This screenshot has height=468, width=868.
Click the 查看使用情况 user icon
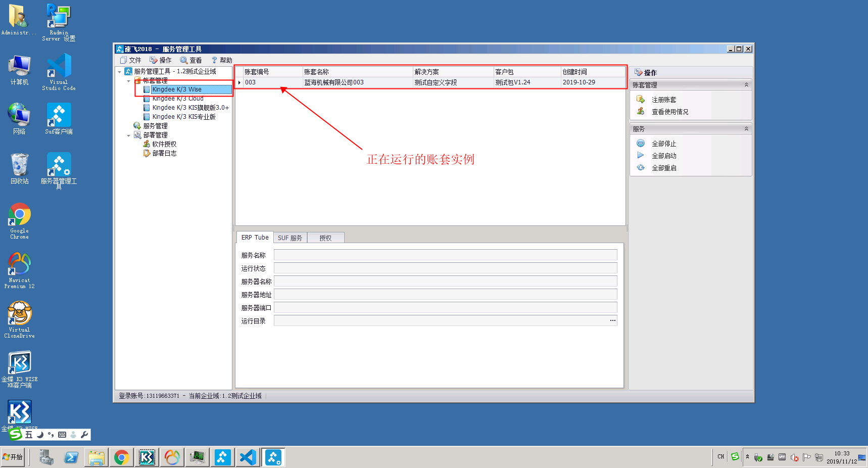(x=641, y=111)
